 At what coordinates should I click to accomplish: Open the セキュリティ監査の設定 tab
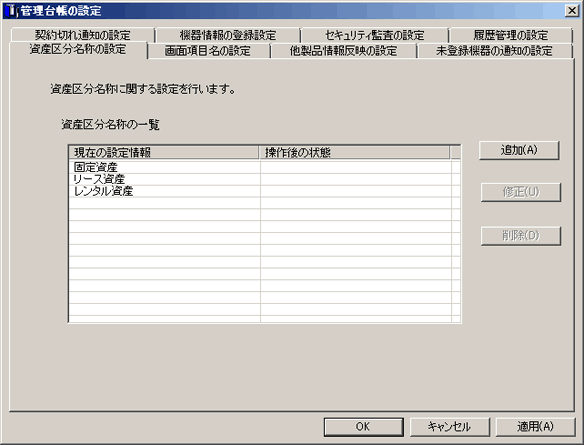[x=374, y=35]
